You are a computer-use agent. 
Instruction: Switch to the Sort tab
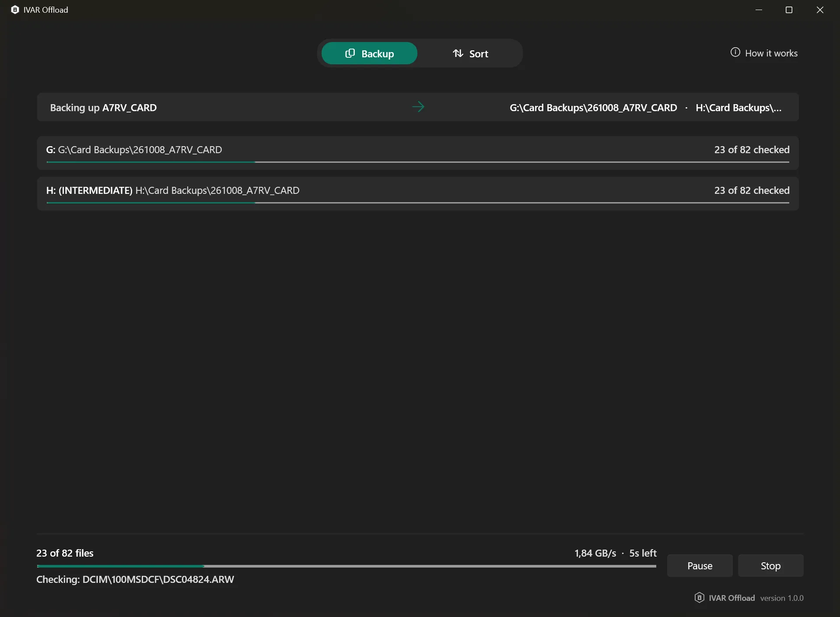[470, 53]
